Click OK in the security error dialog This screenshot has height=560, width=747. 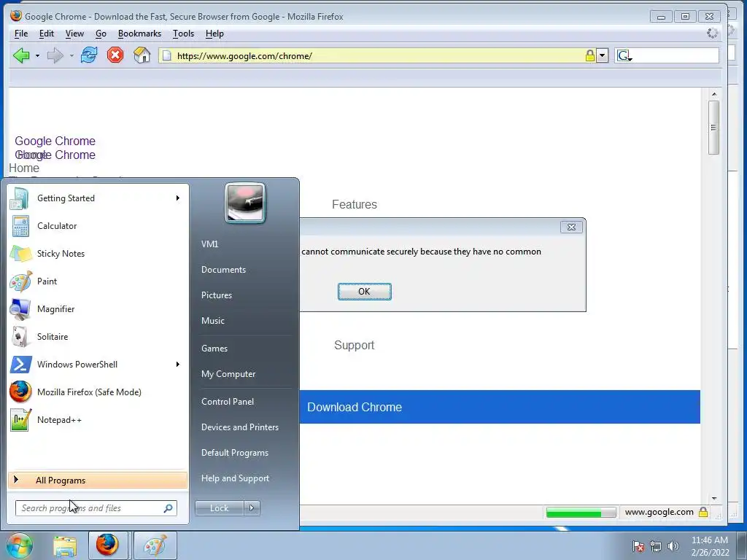click(x=365, y=292)
